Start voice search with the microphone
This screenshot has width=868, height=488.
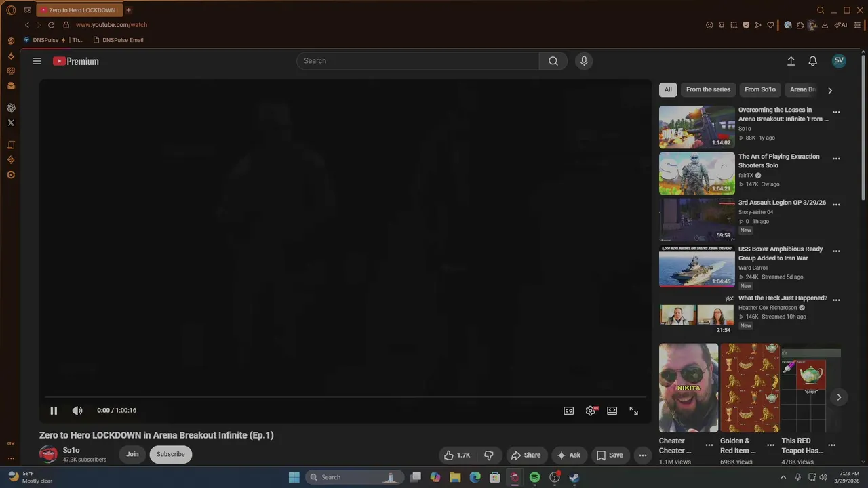pyautogui.click(x=584, y=61)
